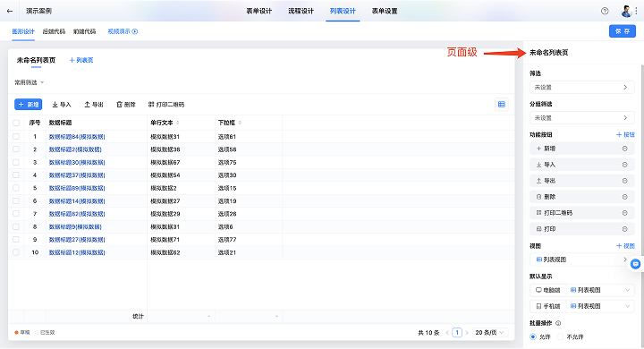Remove the 导出 function button
644x349 pixels.
[624, 181]
